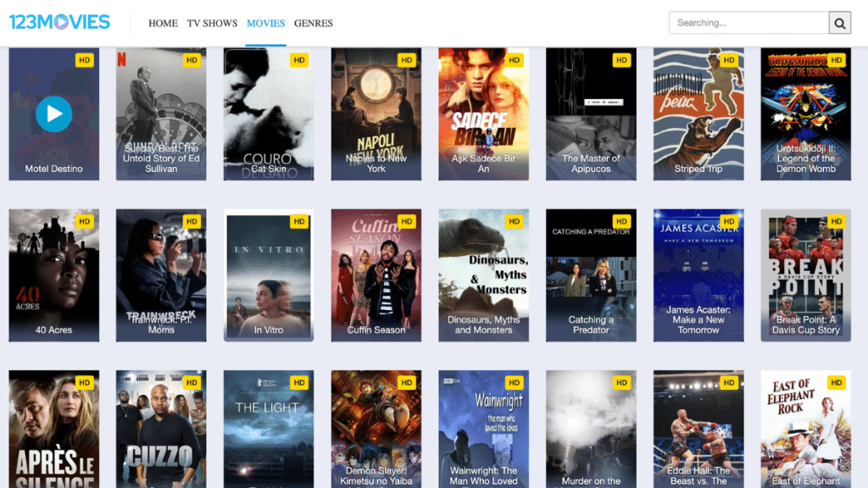The image size is (868, 488).
Task: Click HD badge on Aşk Sadece Bir An
Action: [514, 60]
